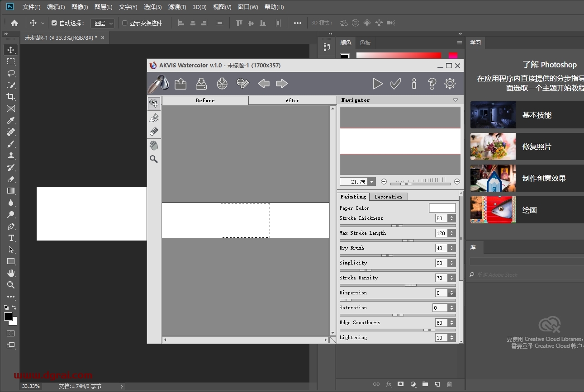Adjust the Dry Brush stepper arrows
Viewport: 584px width, 392px height.
click(x=451, y=248)
